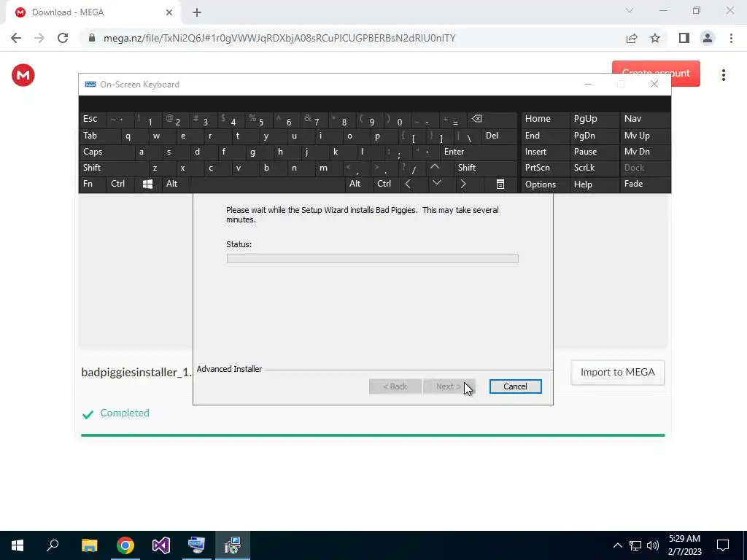Open File Explorer from the taskbar
Image resolution: width=747 pixels, height=560 pixels.
(x=89, y=545)
